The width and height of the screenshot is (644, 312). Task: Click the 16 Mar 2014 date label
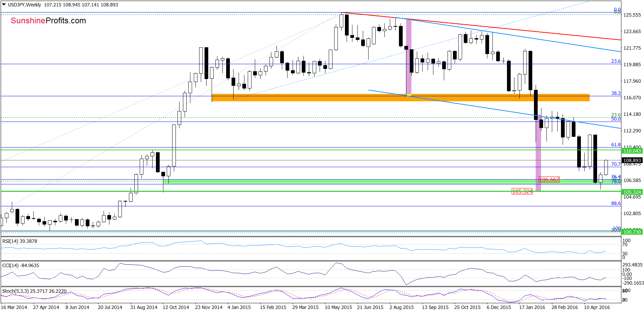click(14, 307)
